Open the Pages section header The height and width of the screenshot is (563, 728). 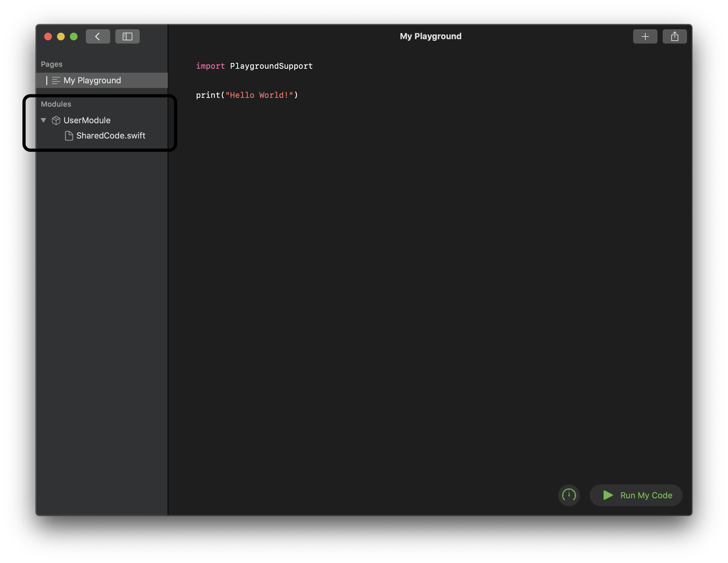coord(51,63)
